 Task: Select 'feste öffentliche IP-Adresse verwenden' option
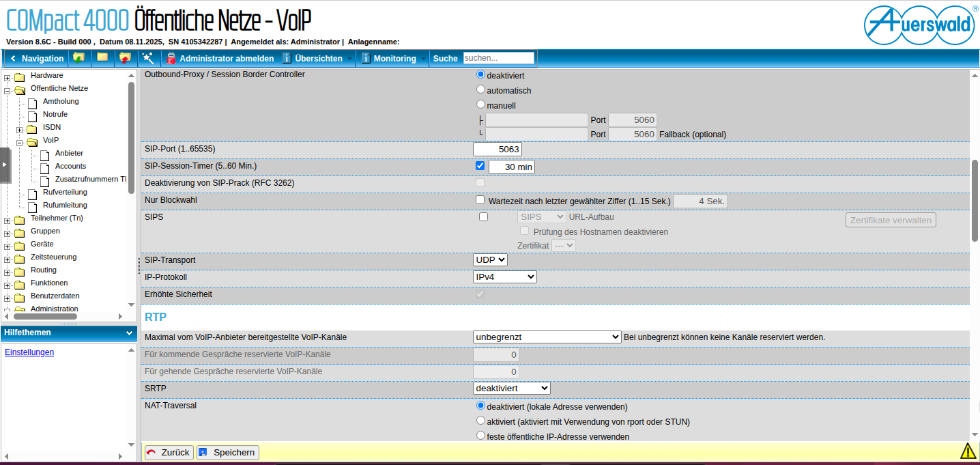click(x=480, y=436)
